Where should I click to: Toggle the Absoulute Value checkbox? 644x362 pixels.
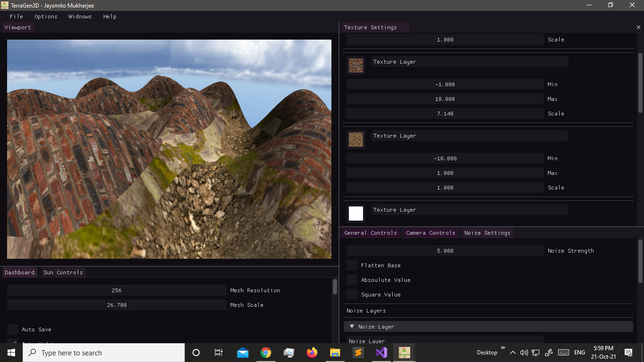(352, 280)
